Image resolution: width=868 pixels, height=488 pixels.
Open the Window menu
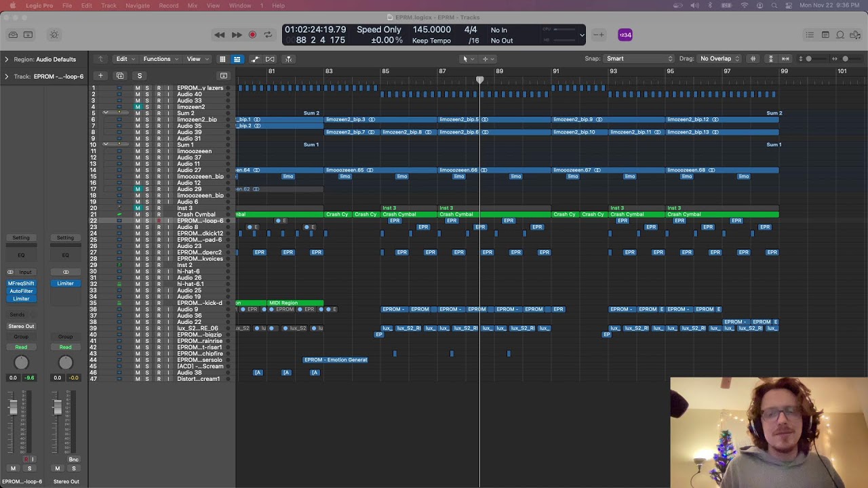tap(240, 5)
